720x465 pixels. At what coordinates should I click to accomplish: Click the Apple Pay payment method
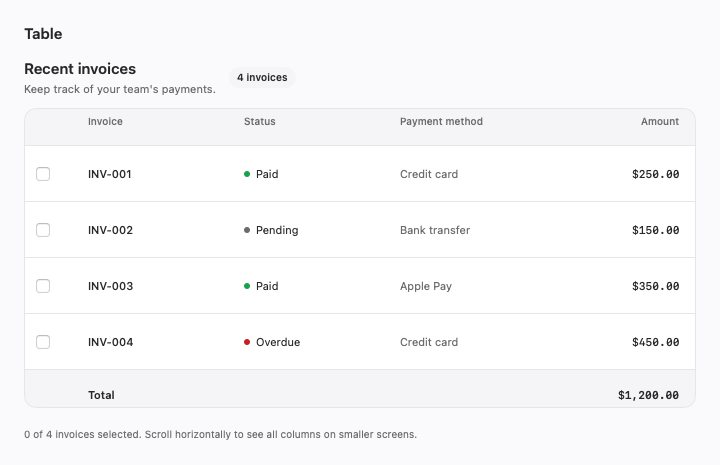tap(426, 286)
